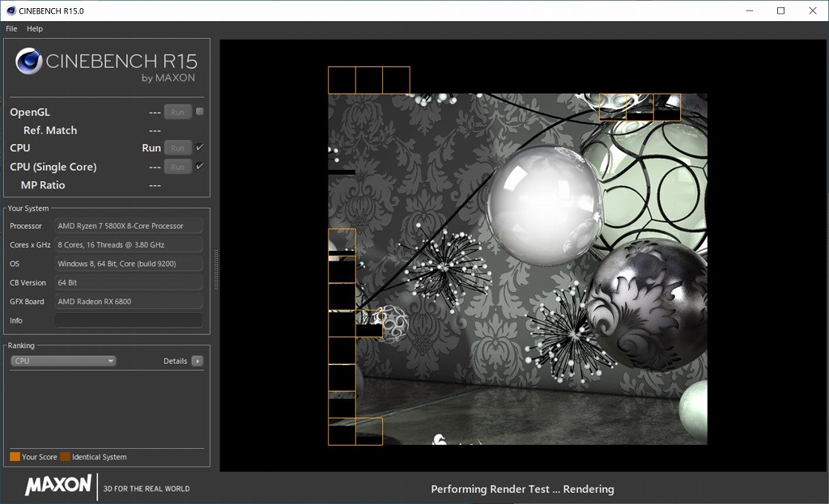Open the File menu

11,28
